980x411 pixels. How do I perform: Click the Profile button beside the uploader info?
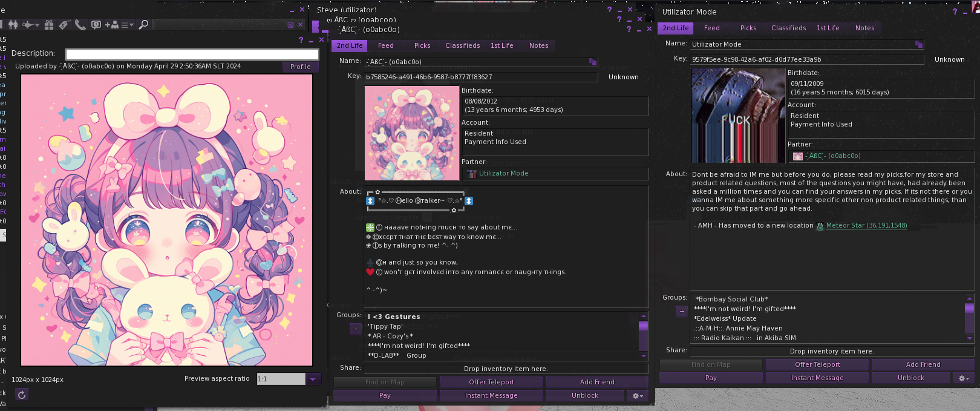pos(300,67)
